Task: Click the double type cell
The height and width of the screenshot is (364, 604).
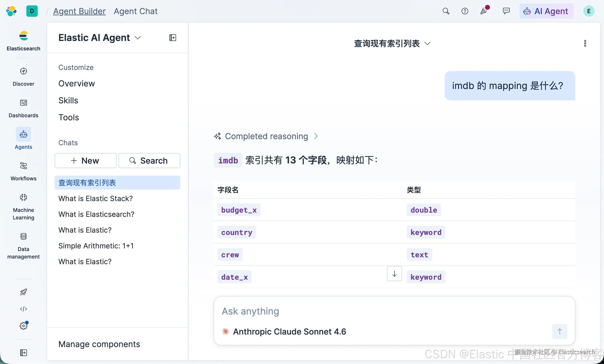Action: point(424,210)
